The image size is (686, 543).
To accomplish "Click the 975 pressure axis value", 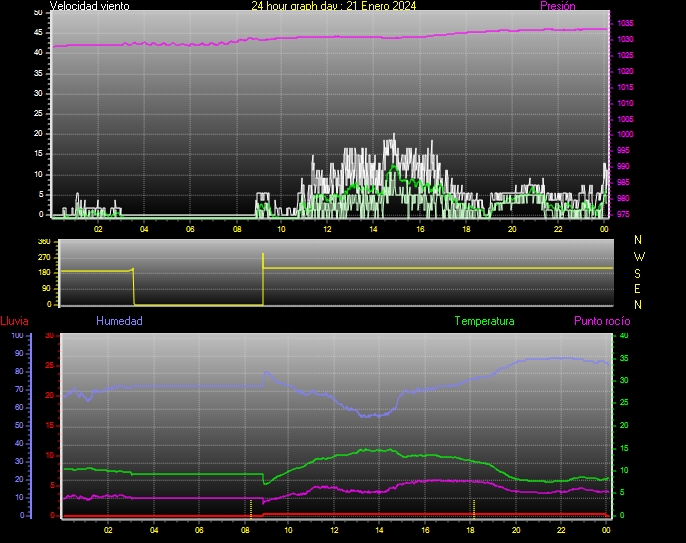I will (x=623, y=214).
